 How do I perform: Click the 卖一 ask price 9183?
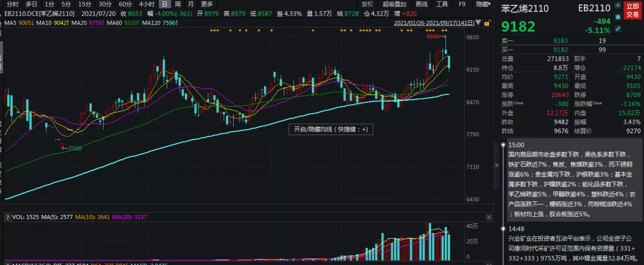560,40
